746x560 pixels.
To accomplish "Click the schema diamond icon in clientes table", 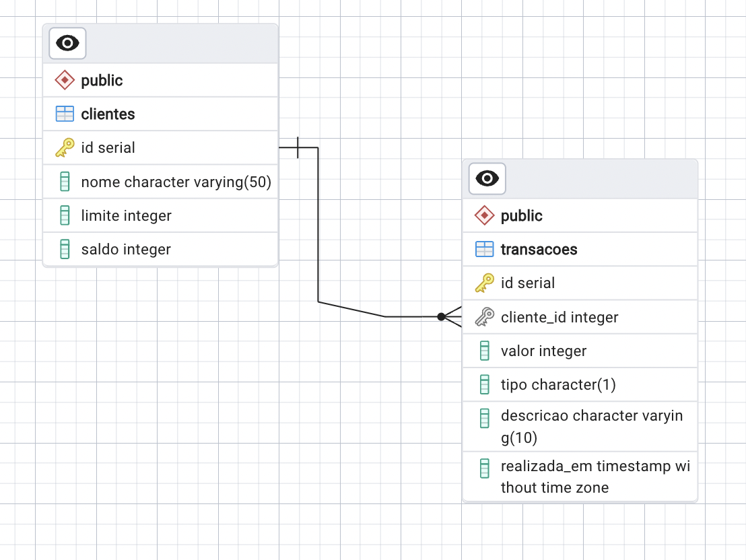I will click(65, 80).
